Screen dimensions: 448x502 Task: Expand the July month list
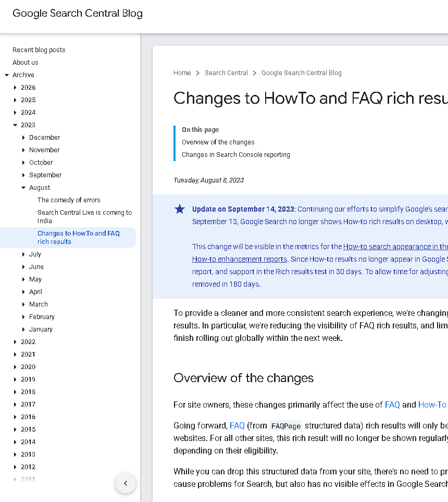(x=23, y=254)
